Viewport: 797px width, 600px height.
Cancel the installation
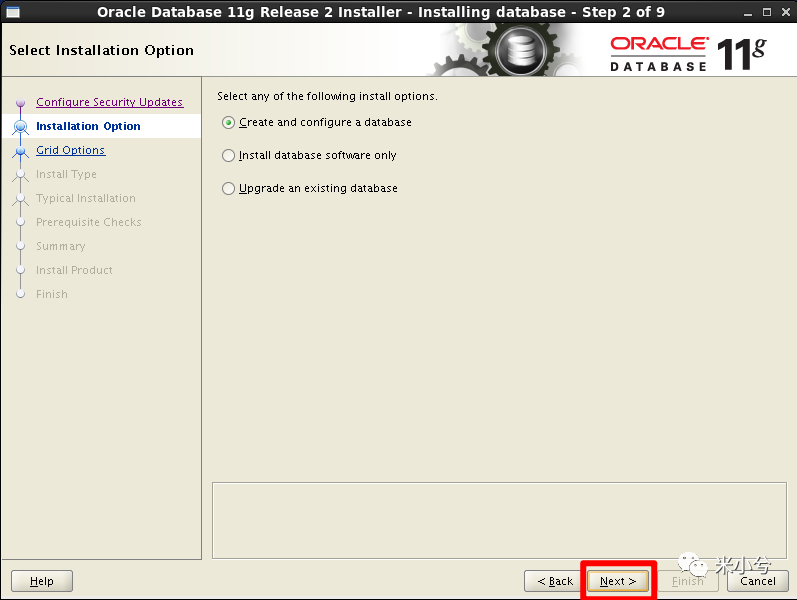[757, 581]
